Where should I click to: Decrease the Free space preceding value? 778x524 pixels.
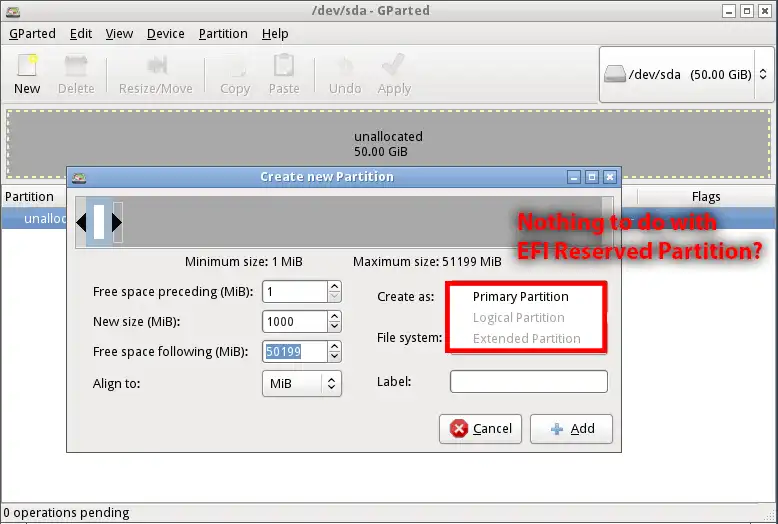pos(334,297)
